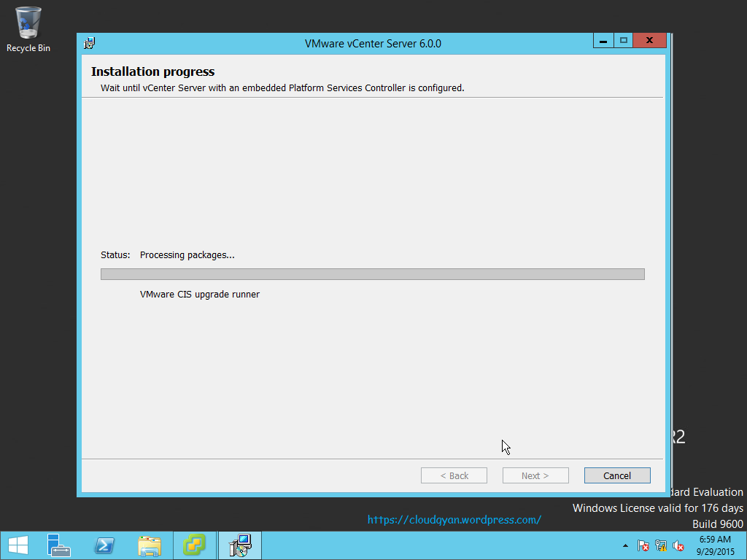Click the Windows Start button
747x560 pixels.
(x=18, y=545)
